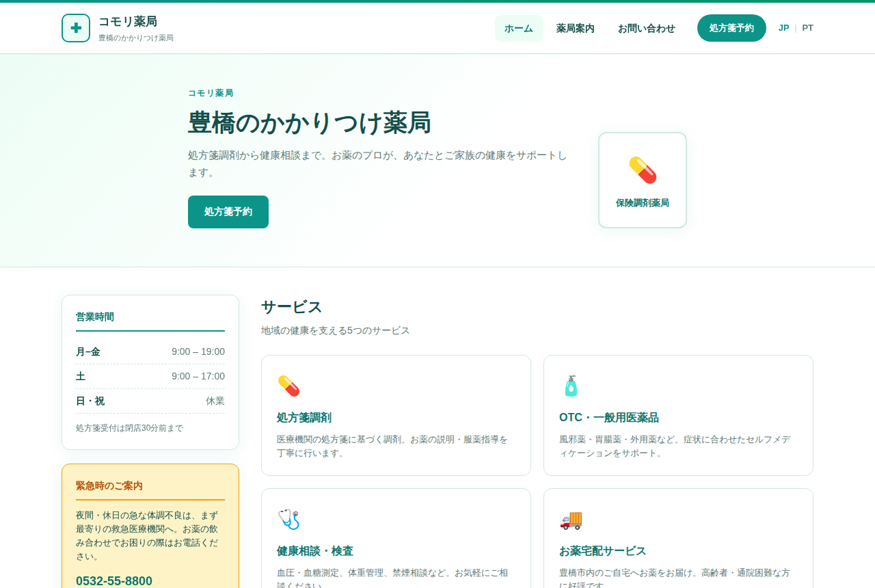This screenshot has height=588, width=875.
Task: Click the 処方箋予約 button in the hero section
Action: tap(228, 212)
